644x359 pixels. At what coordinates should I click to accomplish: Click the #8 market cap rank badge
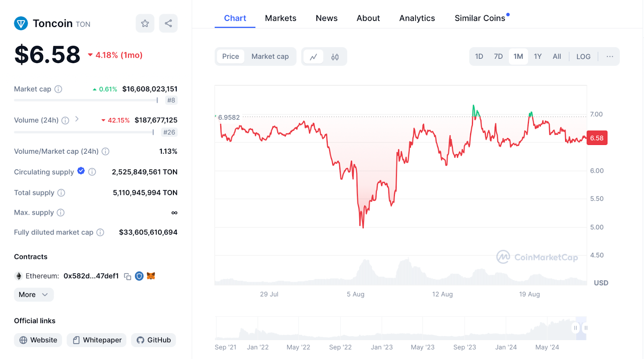pyautogui.click(x=171, y=100)
